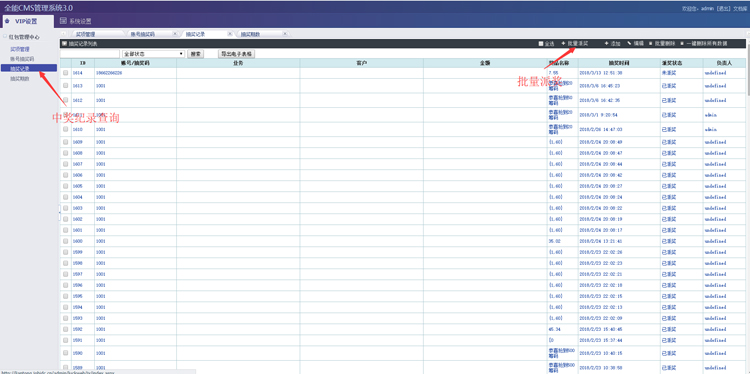Click the search text field beside 全部状态
Viewport: 750px width, 374px height.
point(89,54)
